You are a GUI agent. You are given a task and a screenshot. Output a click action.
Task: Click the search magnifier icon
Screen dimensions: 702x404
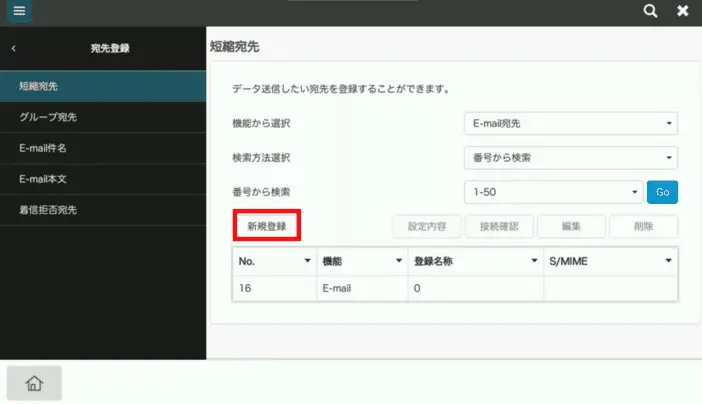click(650, 11)
